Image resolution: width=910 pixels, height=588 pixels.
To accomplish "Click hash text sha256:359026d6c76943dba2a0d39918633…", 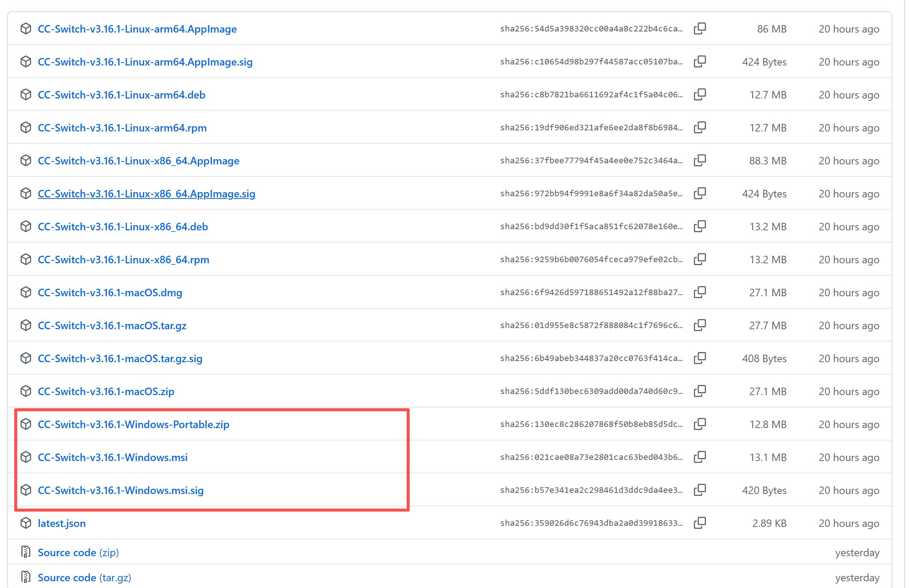I will click(591, 523).
